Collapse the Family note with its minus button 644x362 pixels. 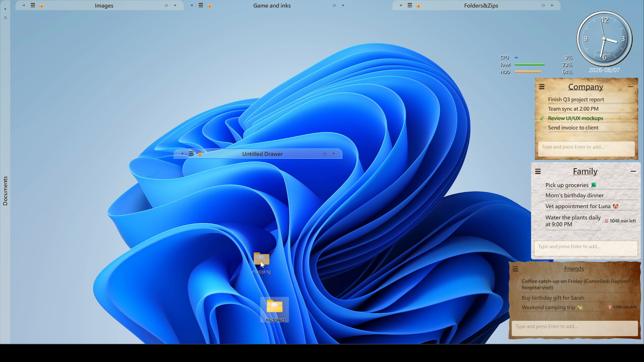tap(633, 171)
